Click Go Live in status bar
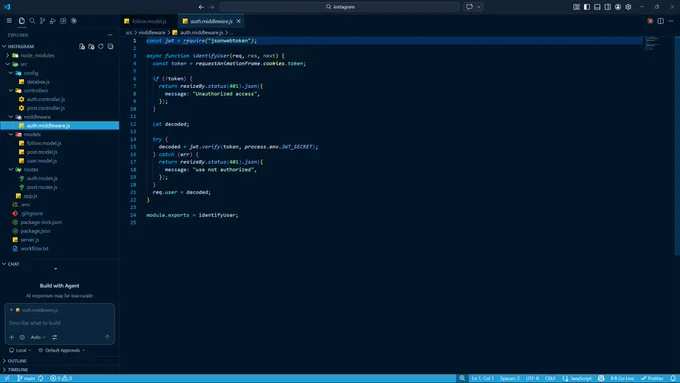 (622, 378)
